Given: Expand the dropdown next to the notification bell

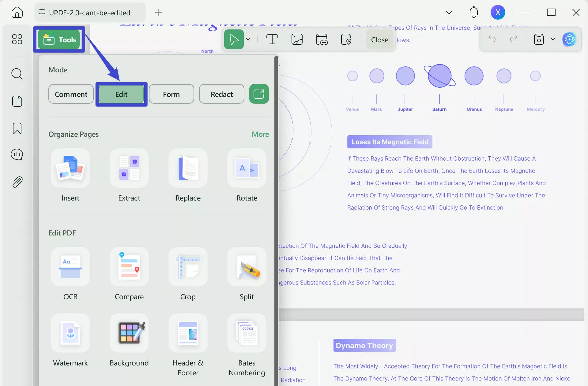Looking at the screenshot, I should [x=449, y=12].
